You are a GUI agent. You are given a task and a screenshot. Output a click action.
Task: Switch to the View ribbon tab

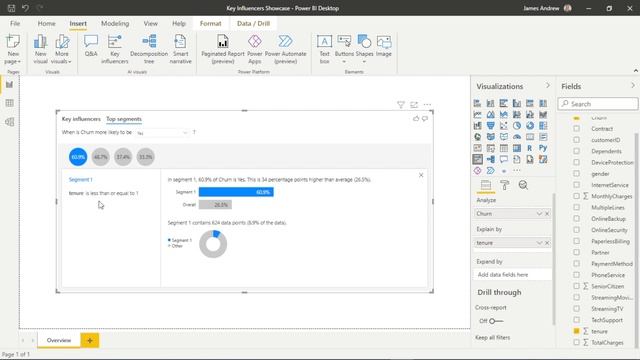click(151, 24)
